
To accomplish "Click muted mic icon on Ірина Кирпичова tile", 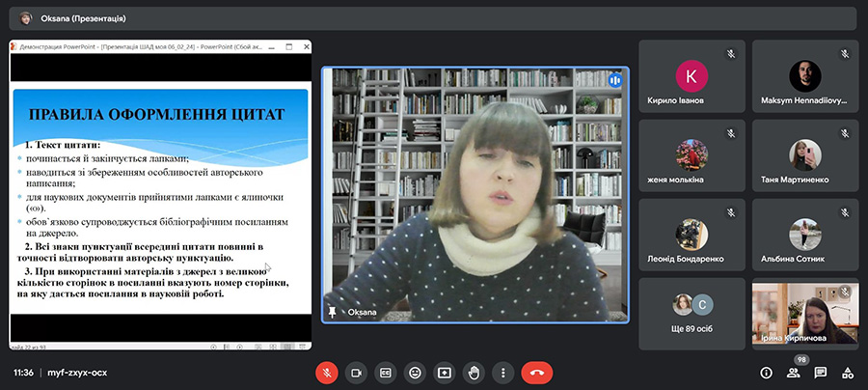I will tap(844, 292).
